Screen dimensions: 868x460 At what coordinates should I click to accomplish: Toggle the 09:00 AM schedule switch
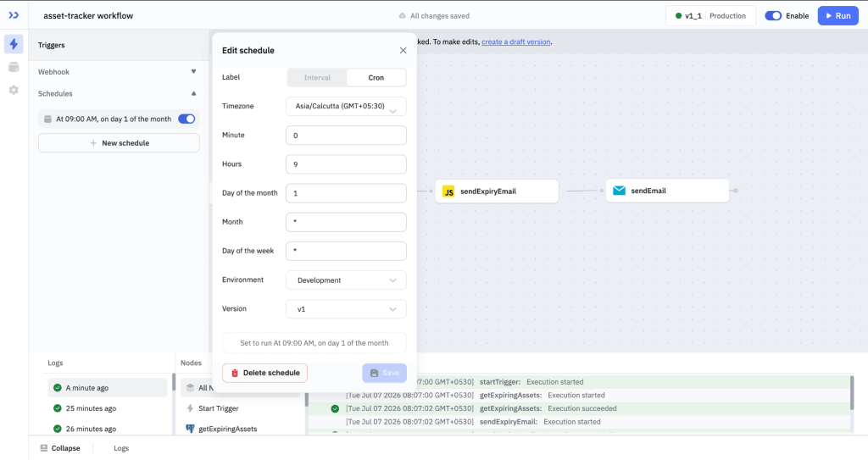(x=186, y=119)
